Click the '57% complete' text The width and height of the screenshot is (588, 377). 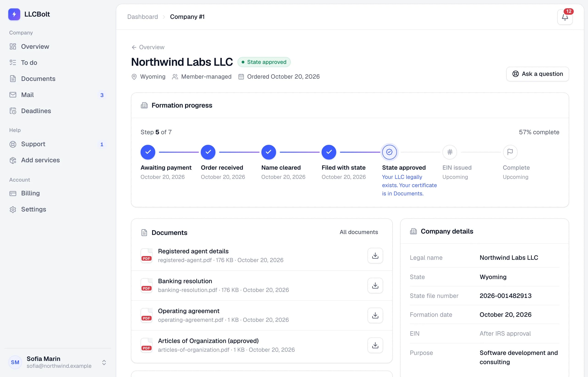(x=539, y=132)
